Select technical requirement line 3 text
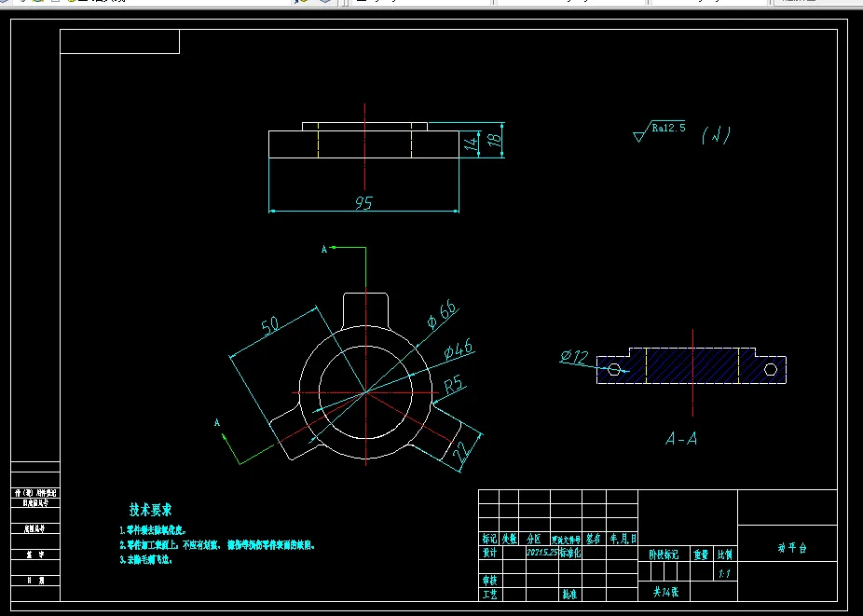The width and height of the screenshot is (863, 616). click(145, 560)
